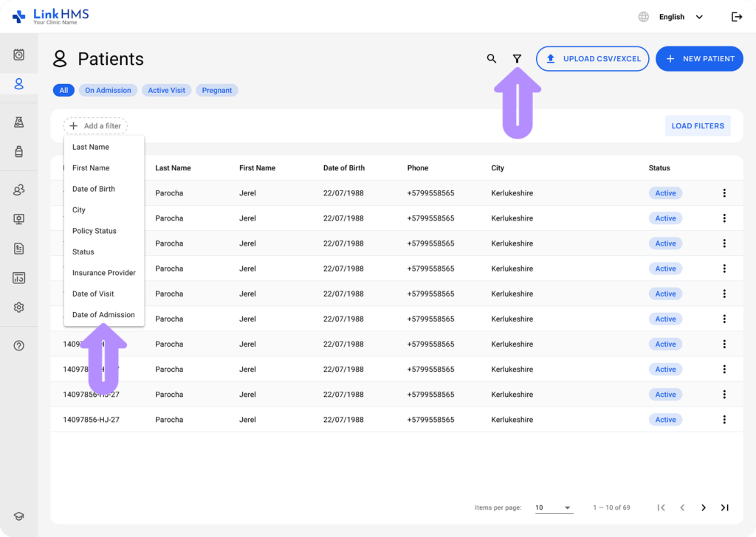Select Policy Status filter option
The width and height of the screenshot is (756, 537).
[103, 231]
